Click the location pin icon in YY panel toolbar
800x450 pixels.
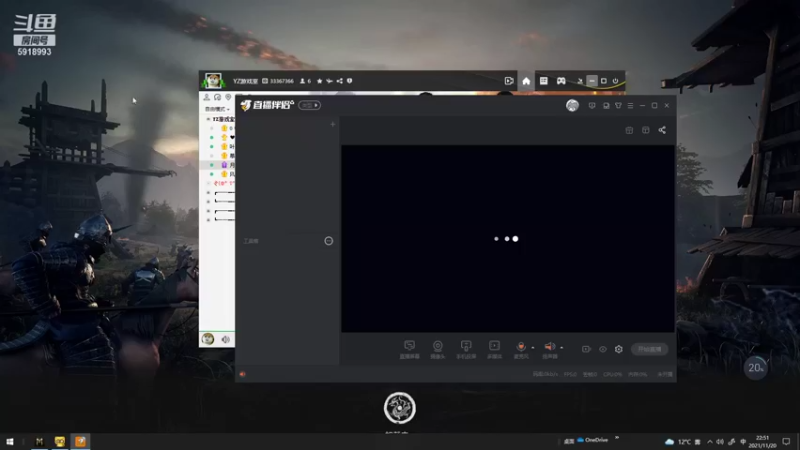pyautogui.click(x=228, y=97)
